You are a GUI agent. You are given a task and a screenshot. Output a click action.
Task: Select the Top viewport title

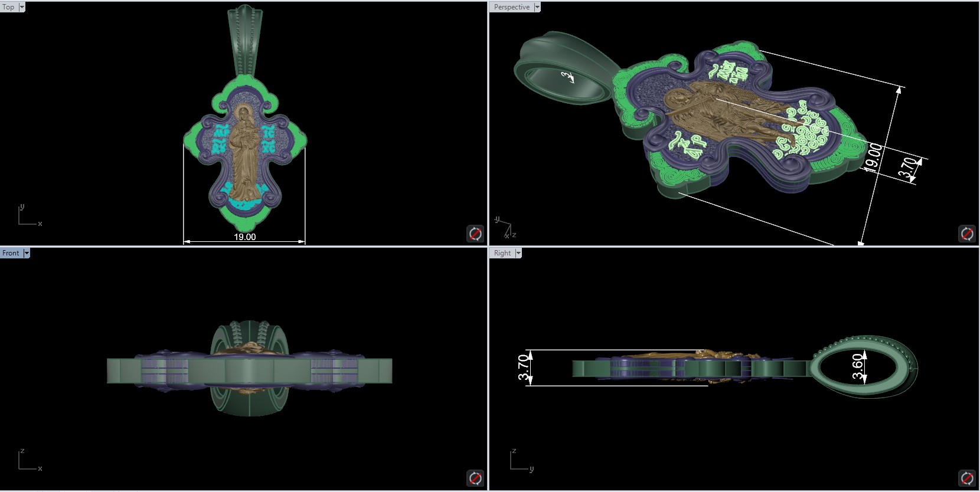pyautogui.click(x=9, y=7)
